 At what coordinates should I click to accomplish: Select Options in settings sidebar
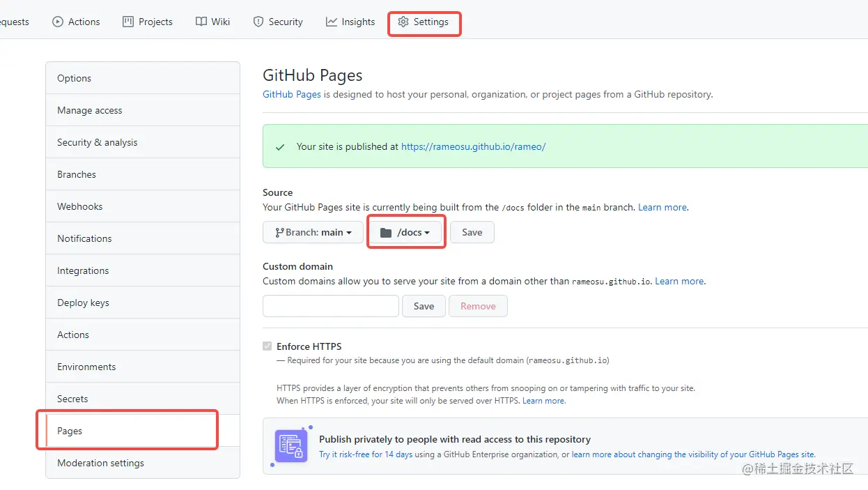(x=143, y=78)
